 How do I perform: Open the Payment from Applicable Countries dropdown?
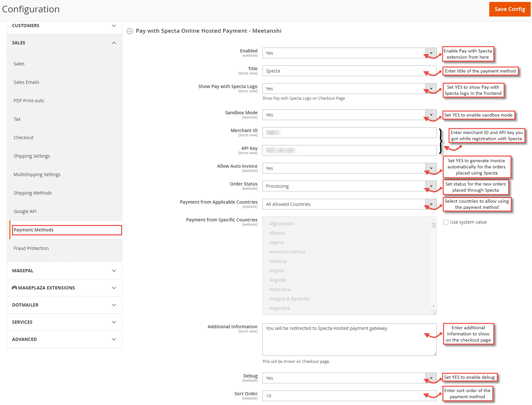[431, 204]
